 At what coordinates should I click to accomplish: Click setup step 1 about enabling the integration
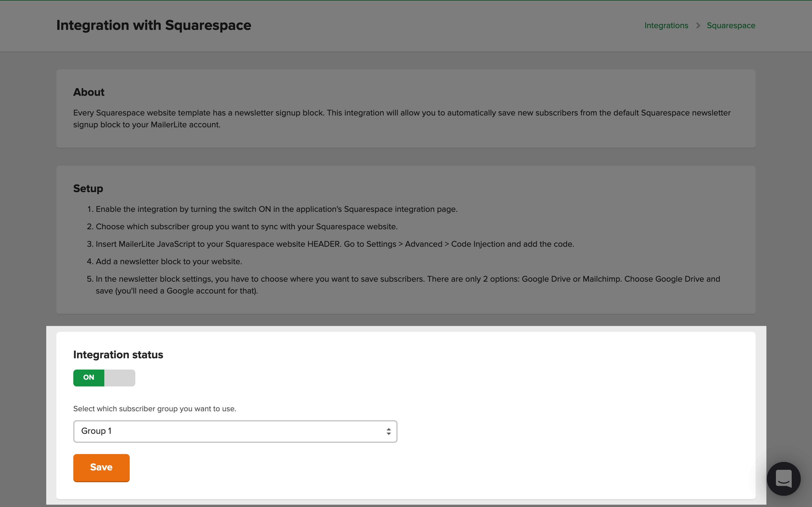pyautogui.click(x=277, y=209)
